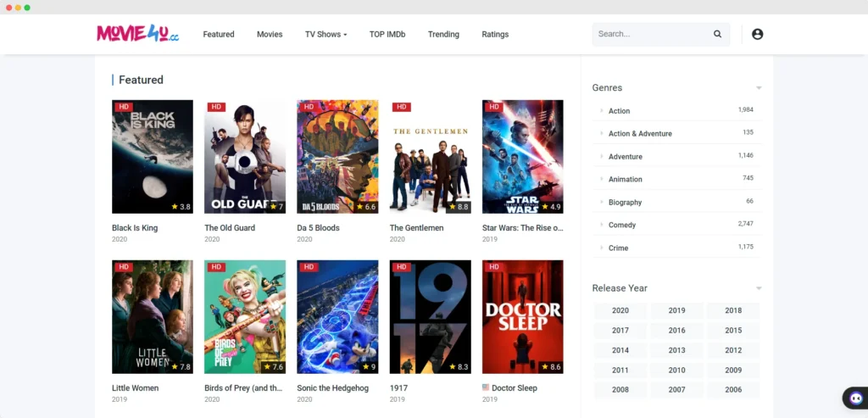The image size is (868, 418).
Task: Click the 3.8 star rating on Black Is King
Action: [x=181, y=207]
